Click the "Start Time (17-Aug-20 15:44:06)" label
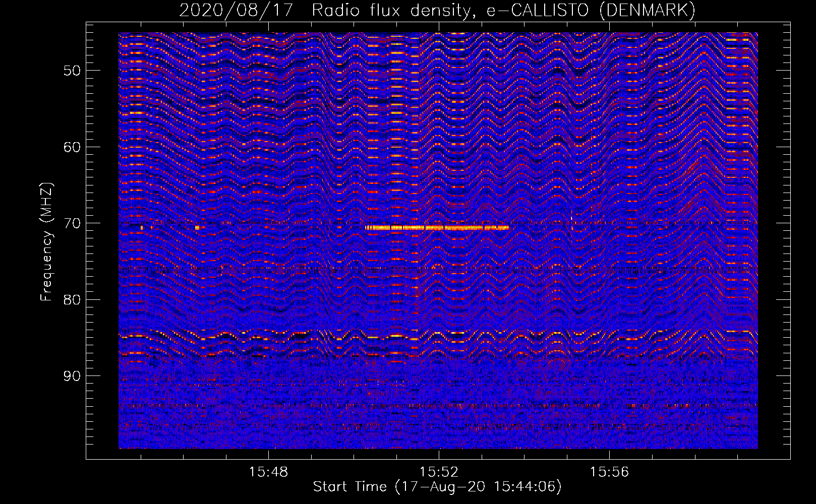 click(437, 487)
